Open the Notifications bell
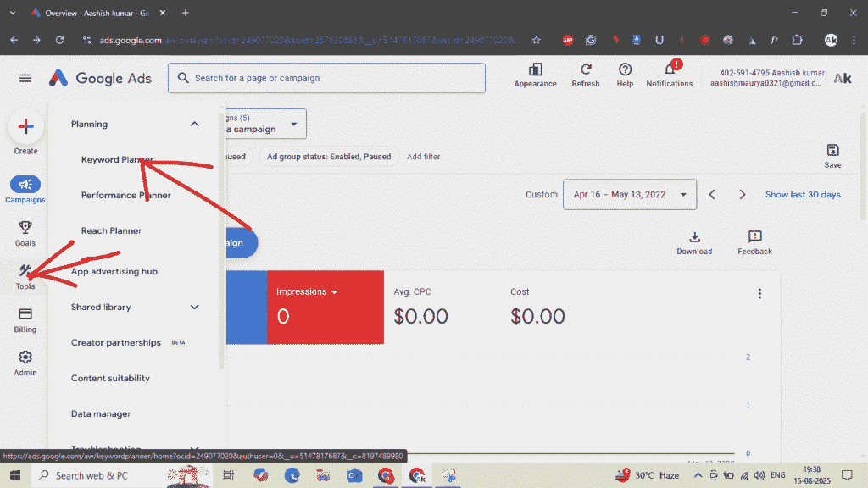Screen dimensions: 868x488 click(670, 75)
